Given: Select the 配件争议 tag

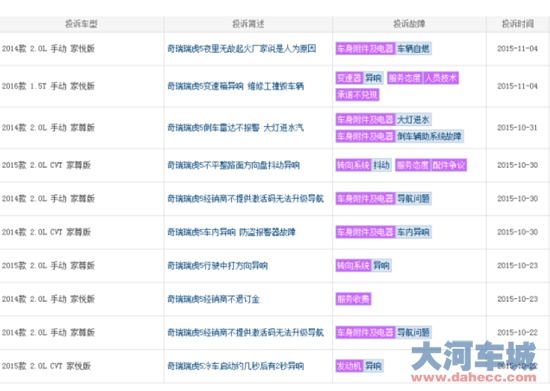Looking at the screenshot, I should pyautogui.click(x=449, y=165).
